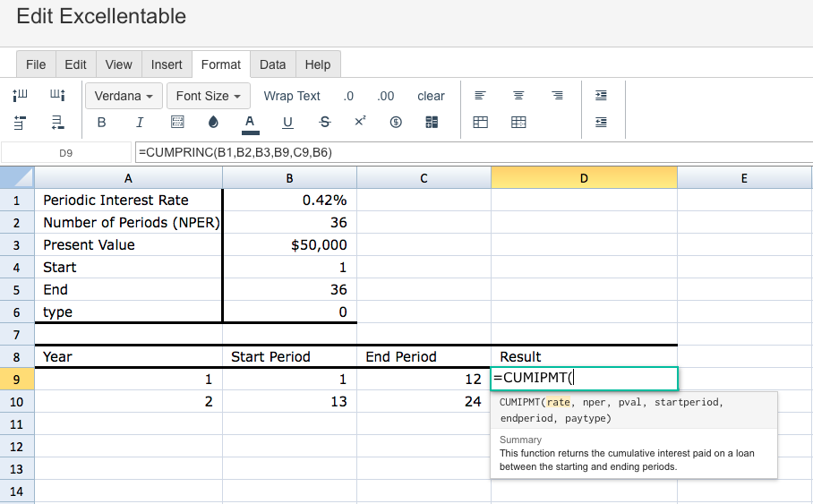Align cell text to the right
The height and width of the screenshot is (504, 813).
[557, 96]
